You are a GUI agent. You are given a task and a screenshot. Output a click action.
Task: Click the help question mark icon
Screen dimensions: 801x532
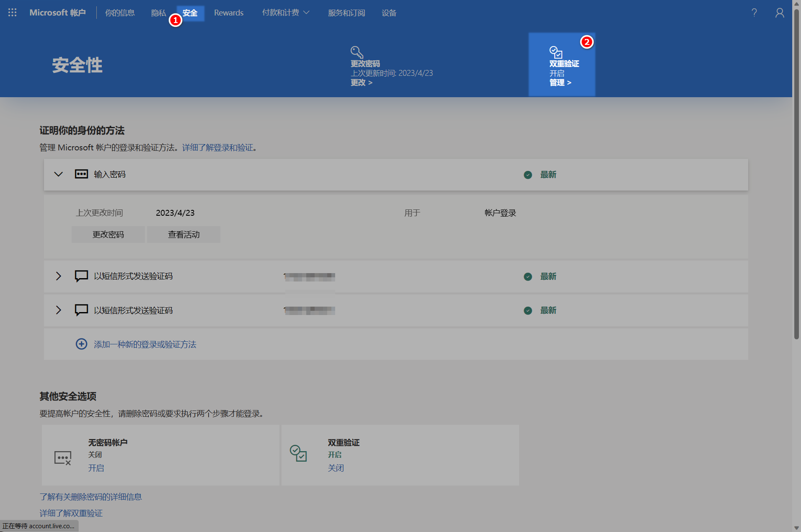754,13
